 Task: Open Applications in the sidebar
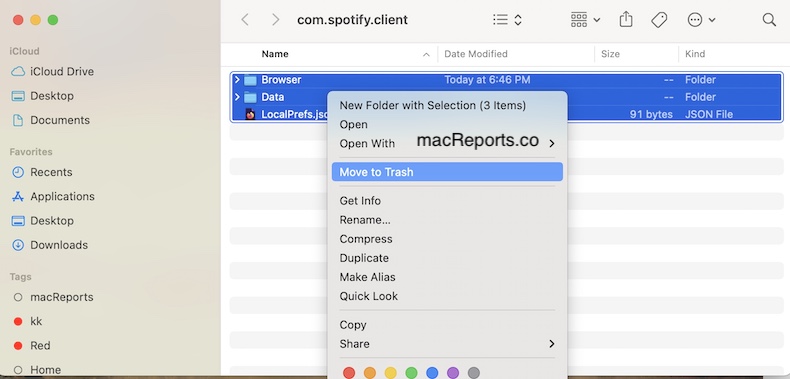point(53,197)
